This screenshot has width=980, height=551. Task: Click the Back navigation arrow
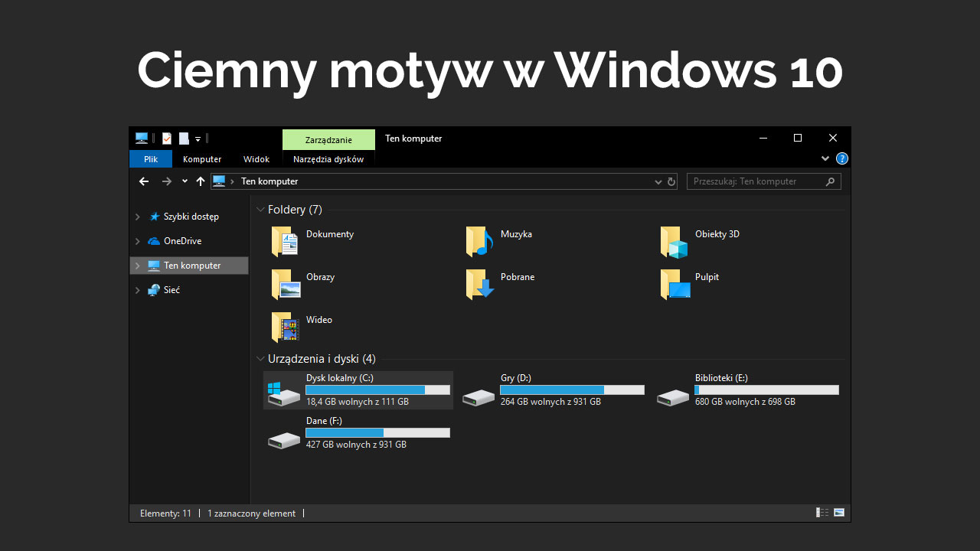click(x=144, y=181)
